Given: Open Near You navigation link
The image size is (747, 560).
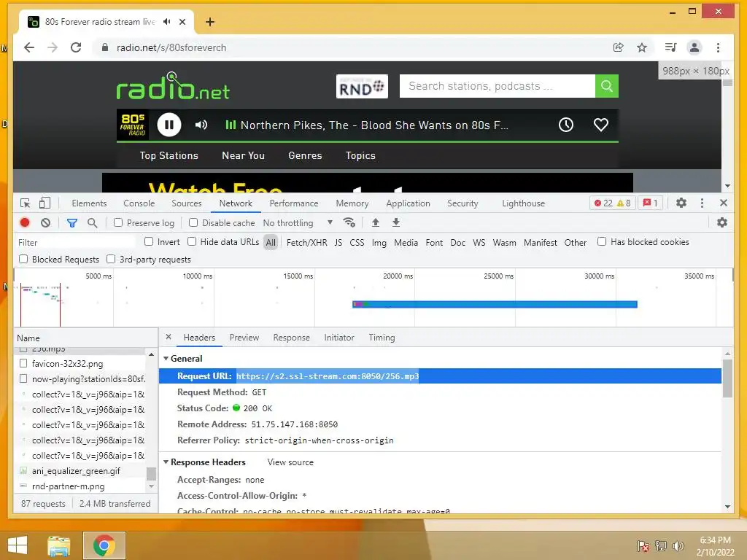Looking at the screenshot, I should pyautogui.click(x=243, y=156).
